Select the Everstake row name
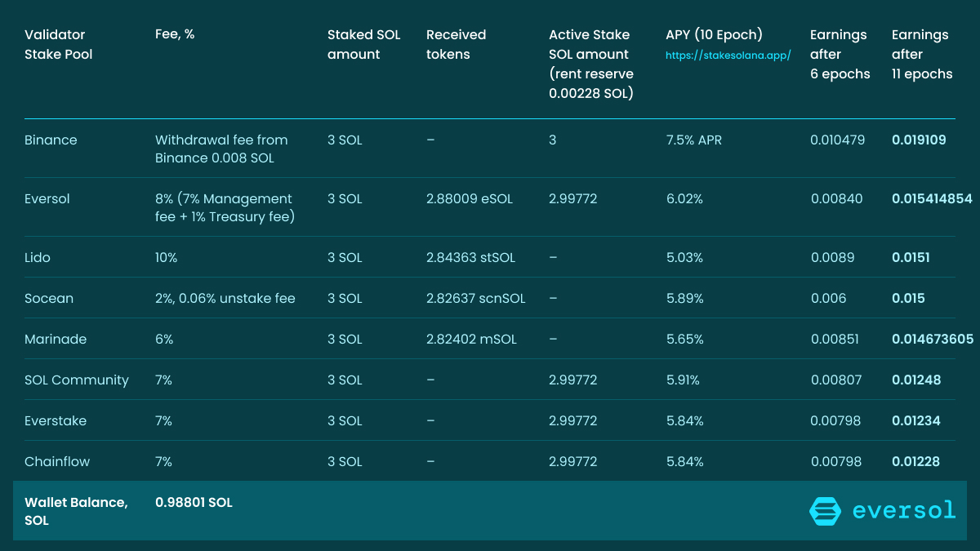Screen dimensions: 980x551 click(x=56, y=421)
